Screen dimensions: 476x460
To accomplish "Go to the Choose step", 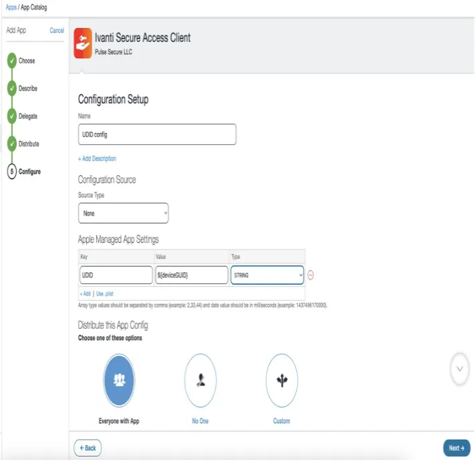I will coord(27,61).
